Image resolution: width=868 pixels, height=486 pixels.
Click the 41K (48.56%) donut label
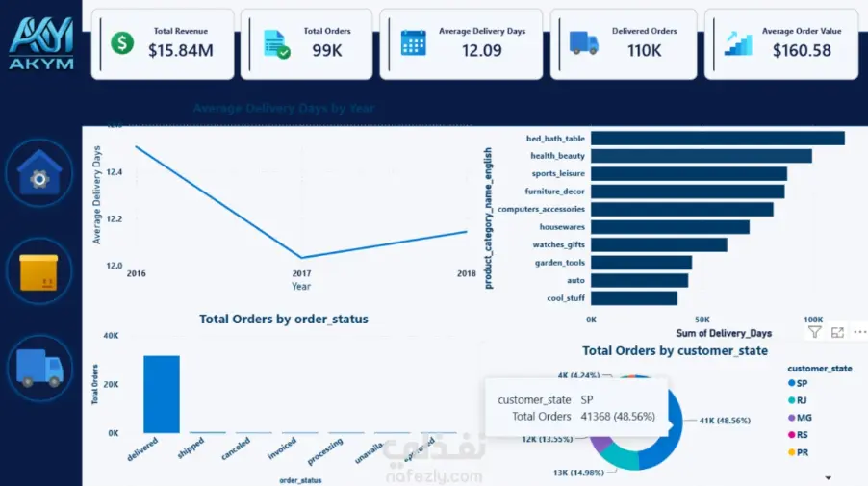(725, 421)
